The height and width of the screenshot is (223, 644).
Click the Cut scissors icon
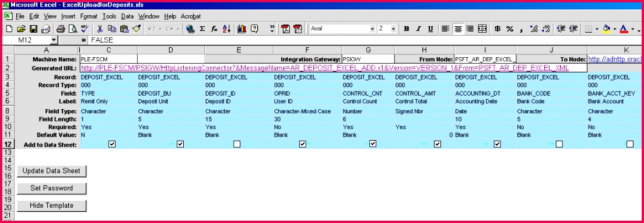coord(99,29)
